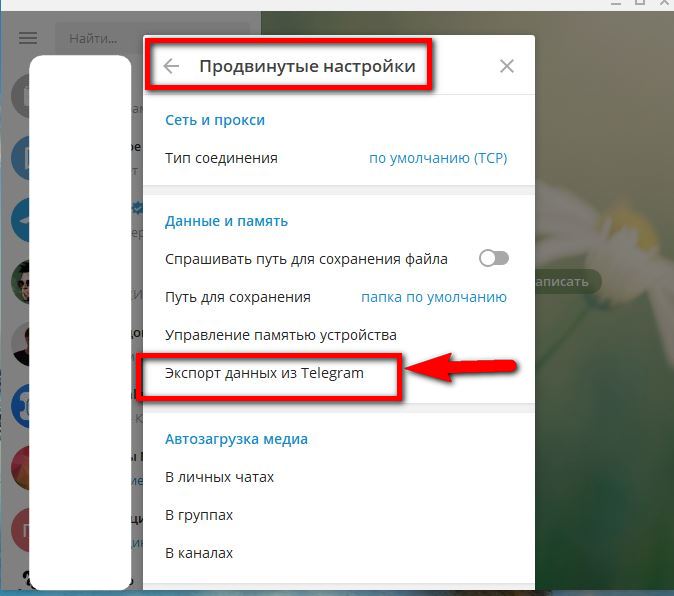Click the Продвинутые настройки dialog title
This screenshot has height=596, width=674.
click(307, 66)
